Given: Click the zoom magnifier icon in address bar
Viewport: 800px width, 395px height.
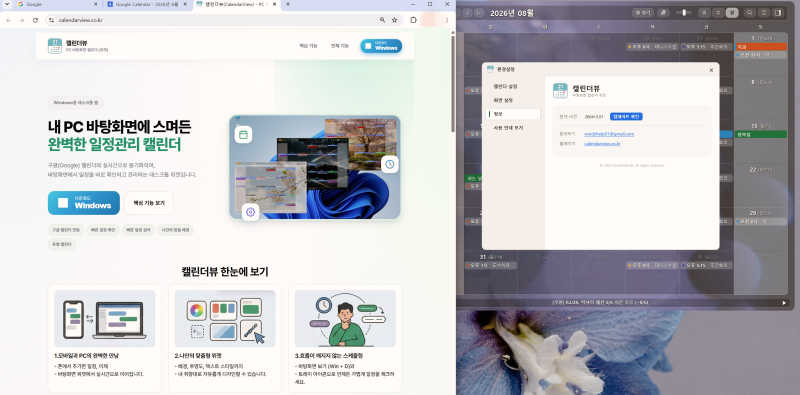Looking at the screenshot, I should (x=382, y=20).
